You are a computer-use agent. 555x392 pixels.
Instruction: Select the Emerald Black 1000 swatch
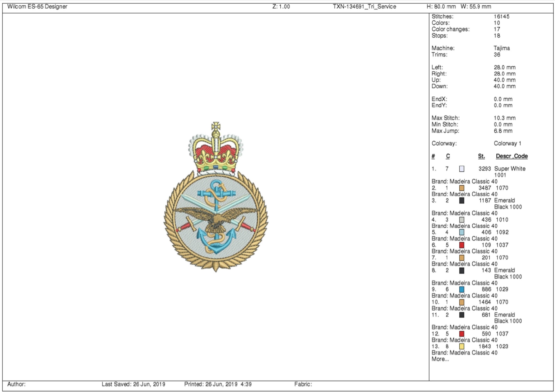coord(462,201)
